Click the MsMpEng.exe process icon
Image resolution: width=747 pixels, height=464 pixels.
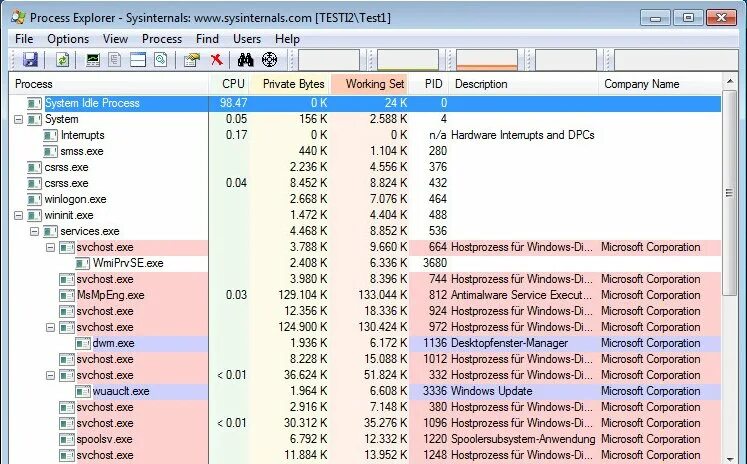[x=67, y=295]
